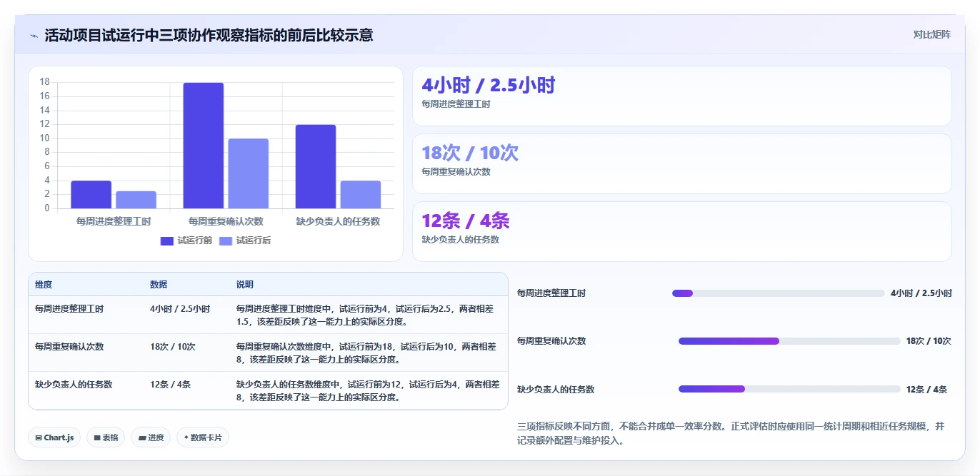
Task: Click the description for 每周重复确认次数 row
Action: click(x=366, y=353)
